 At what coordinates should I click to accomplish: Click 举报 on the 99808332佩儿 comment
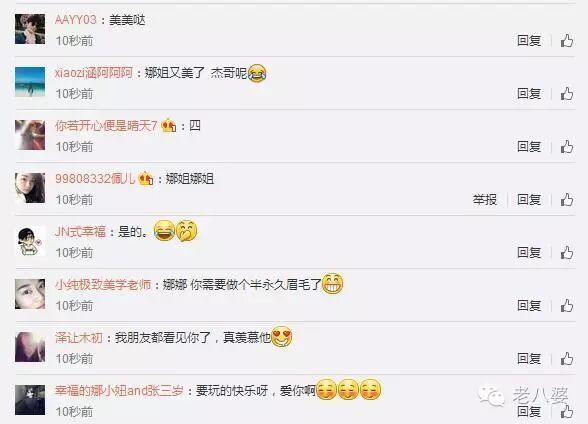(x=484, y=200)
